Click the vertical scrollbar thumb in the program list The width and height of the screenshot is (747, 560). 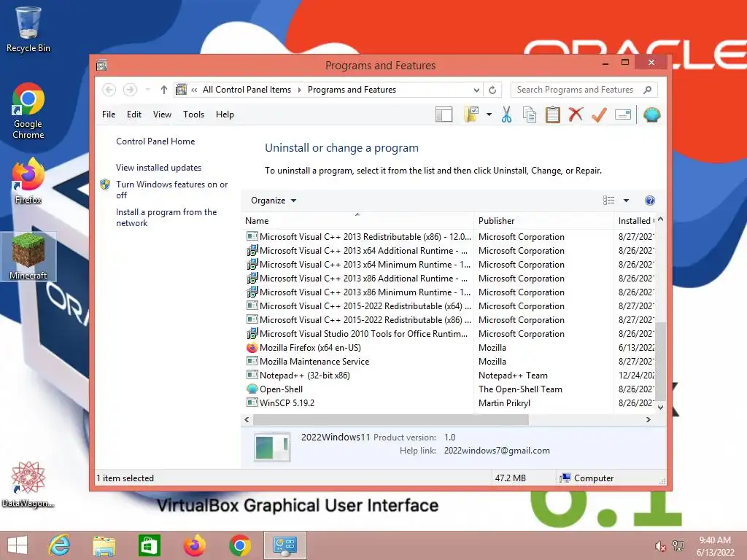(660, 362)
